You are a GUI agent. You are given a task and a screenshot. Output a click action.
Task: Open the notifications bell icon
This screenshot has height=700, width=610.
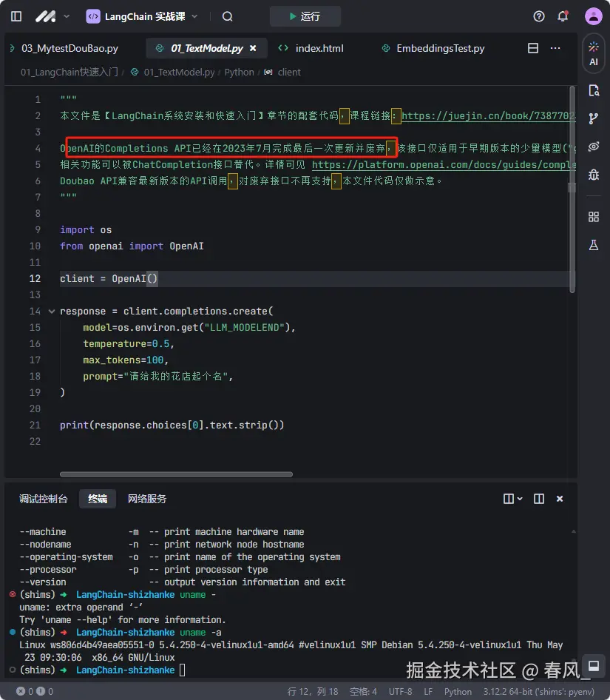click(563, 16)
